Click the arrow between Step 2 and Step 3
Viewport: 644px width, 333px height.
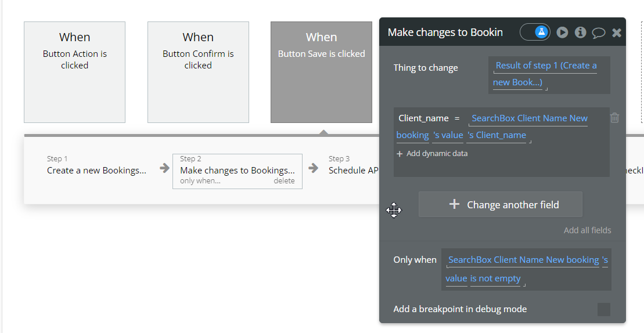coord(314,168)
